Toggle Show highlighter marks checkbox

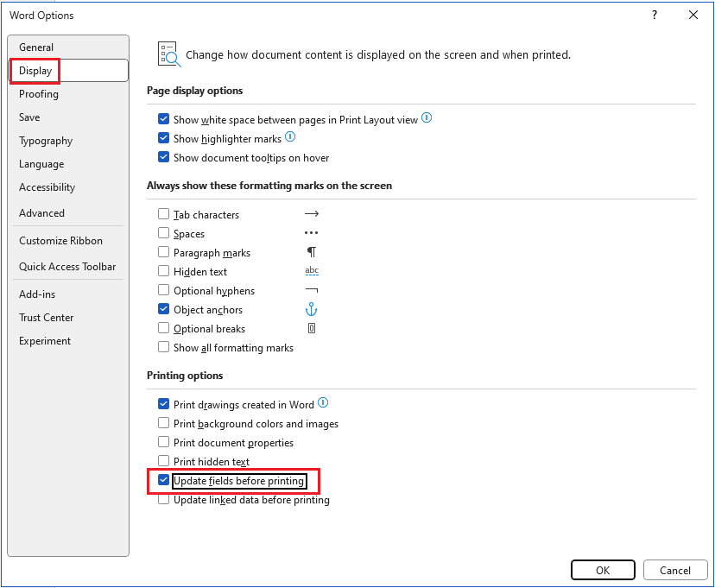pos(164,138)
